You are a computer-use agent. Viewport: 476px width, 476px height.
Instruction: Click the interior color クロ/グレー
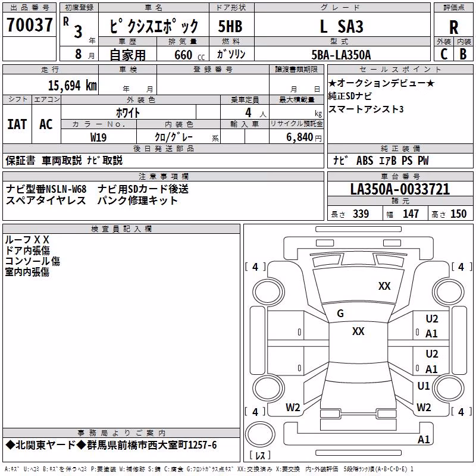tap(174, 137)
